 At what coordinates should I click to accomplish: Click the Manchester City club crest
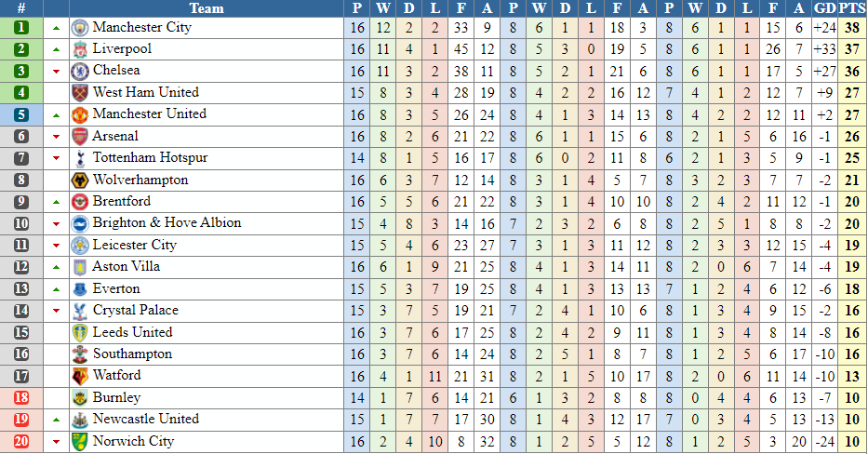point(80,28)
